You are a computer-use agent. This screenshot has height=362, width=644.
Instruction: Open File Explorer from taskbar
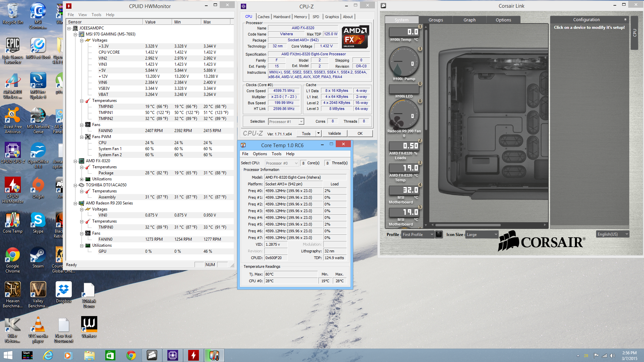tap(89, 355)
